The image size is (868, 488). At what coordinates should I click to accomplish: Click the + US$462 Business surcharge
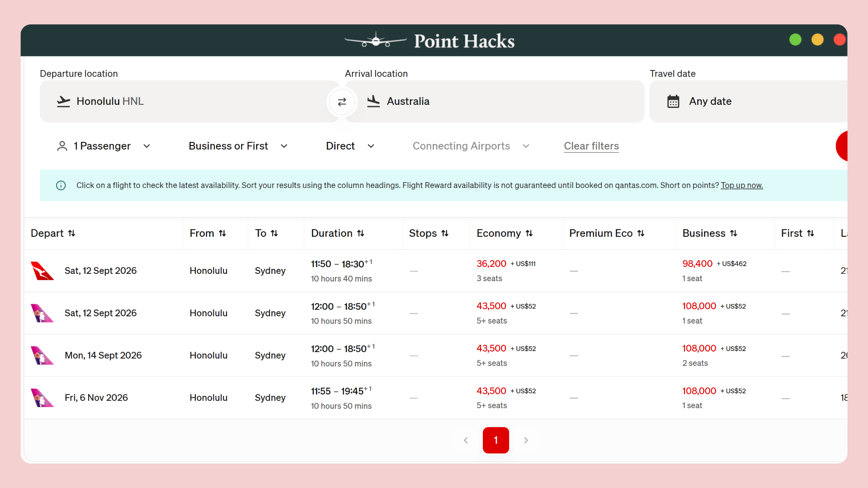tap(731, 264)
